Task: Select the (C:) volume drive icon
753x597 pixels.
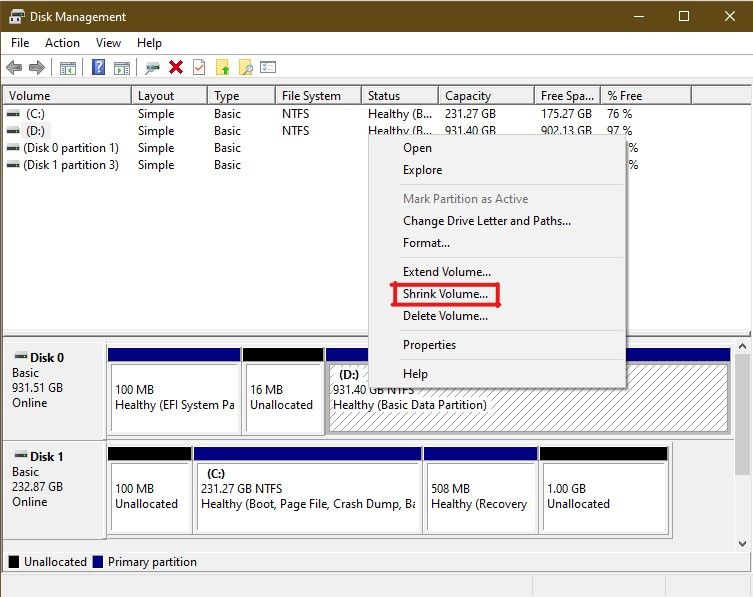Action: click(13, 114)
